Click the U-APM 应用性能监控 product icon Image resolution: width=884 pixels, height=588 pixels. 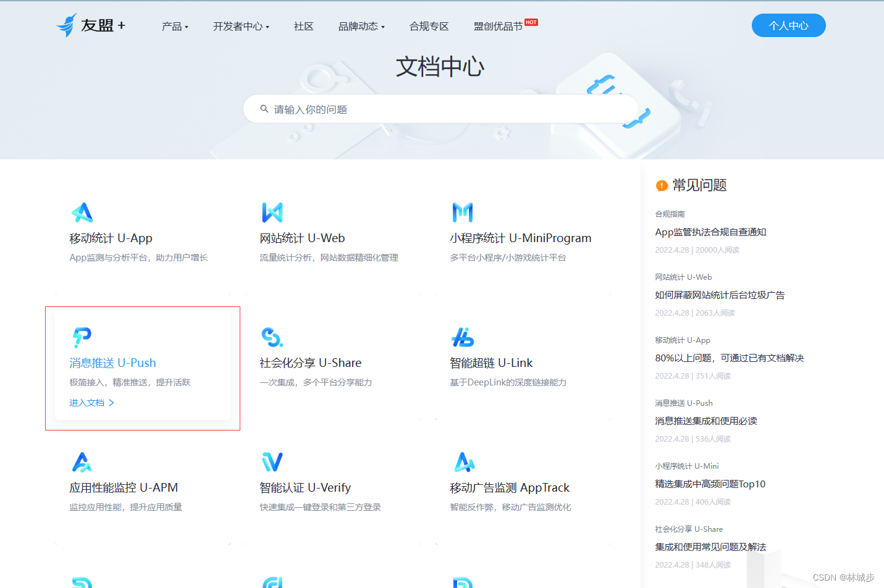82,462
